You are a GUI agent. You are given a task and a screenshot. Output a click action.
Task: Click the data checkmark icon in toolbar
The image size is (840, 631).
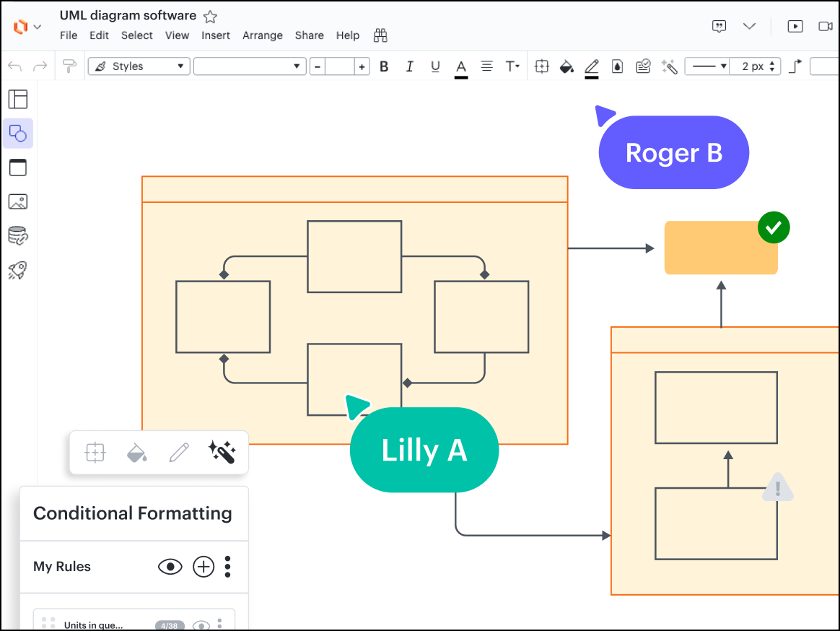click(643, 66)
